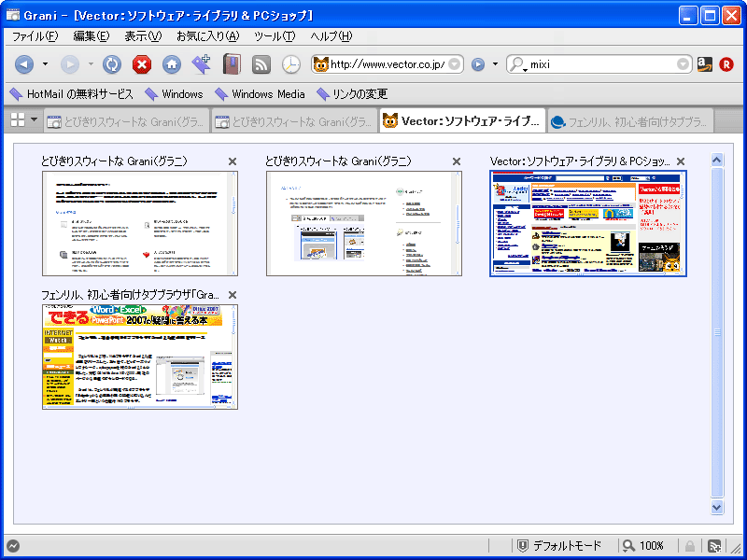Open the tab list dropdown beside grid icon
Image resolution: width=747 pixels, height=560 pixels.
click(x=34, y=120)
